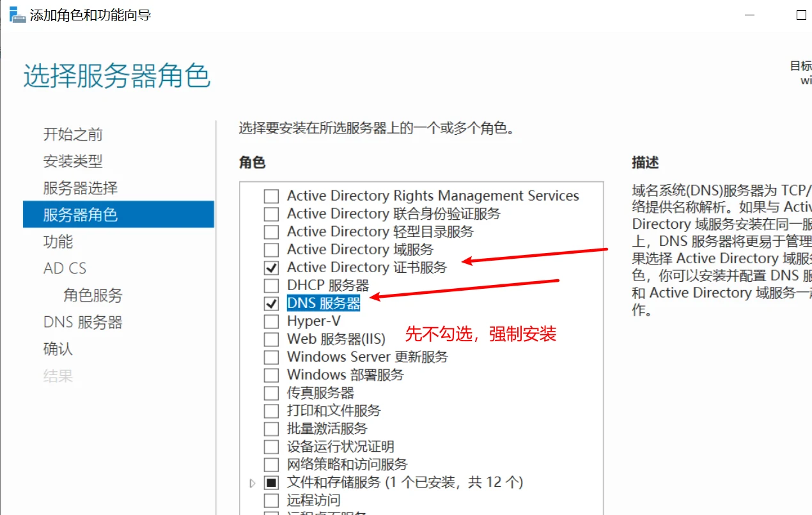The image size is (812, 515).
Task: Select Active Directory 证书服务 role label
Action: (x=367, y=268)
